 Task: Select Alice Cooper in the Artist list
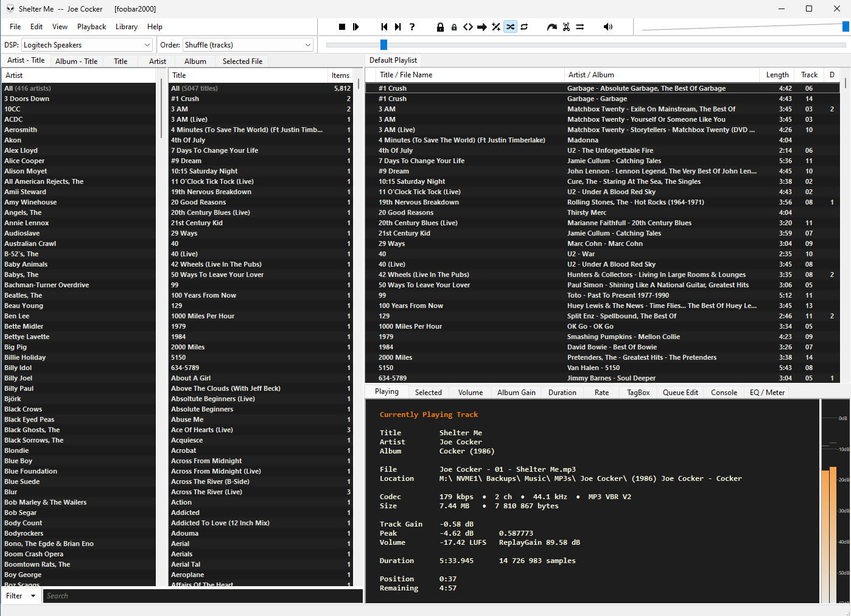pos(24,161)
